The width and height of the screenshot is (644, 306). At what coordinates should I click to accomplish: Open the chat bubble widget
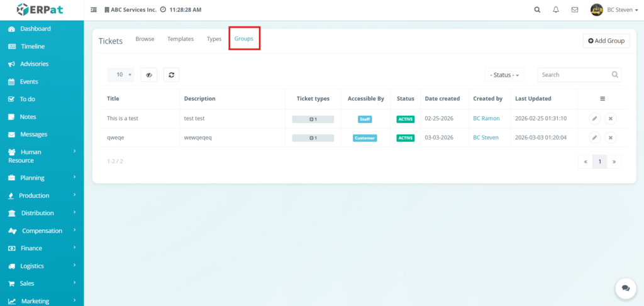tap(625, 288)
